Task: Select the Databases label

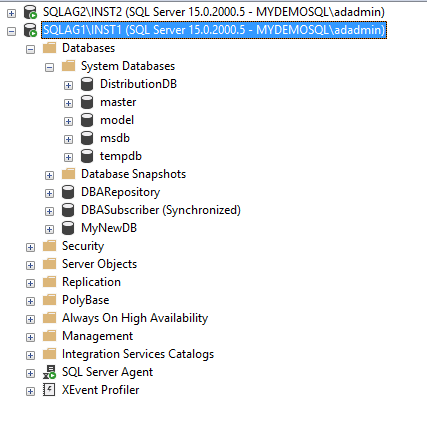Action: tap(88, 48)
